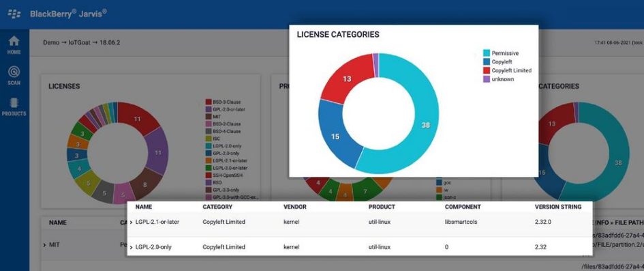The height and width of the screenshot is (271, 644).
Task: Sort by the CATEGORY column header
Action: [217, 207]
